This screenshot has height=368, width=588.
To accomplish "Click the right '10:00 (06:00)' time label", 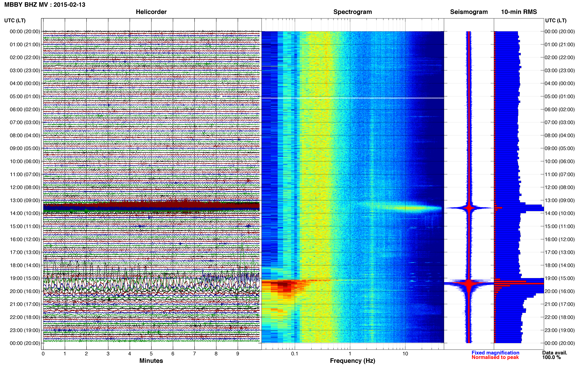I will [x=560, y=161].
